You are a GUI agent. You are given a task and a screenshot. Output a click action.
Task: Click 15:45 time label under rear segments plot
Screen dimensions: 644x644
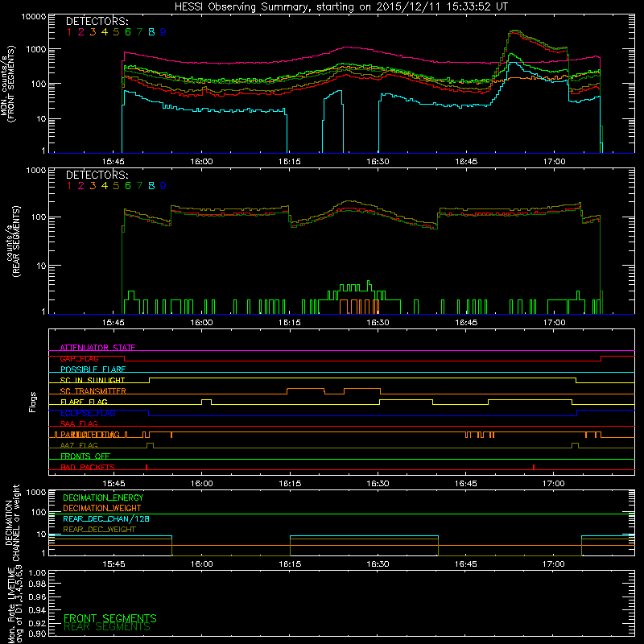[x=114, y=323]
